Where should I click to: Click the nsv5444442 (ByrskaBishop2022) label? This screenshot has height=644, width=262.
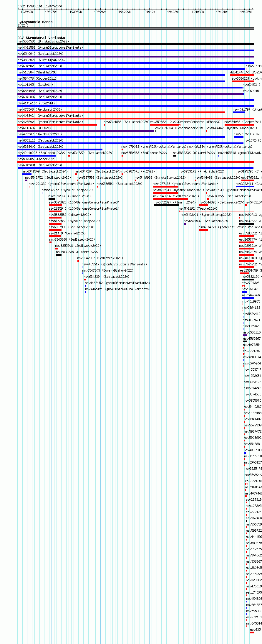(x=231, y=128)
